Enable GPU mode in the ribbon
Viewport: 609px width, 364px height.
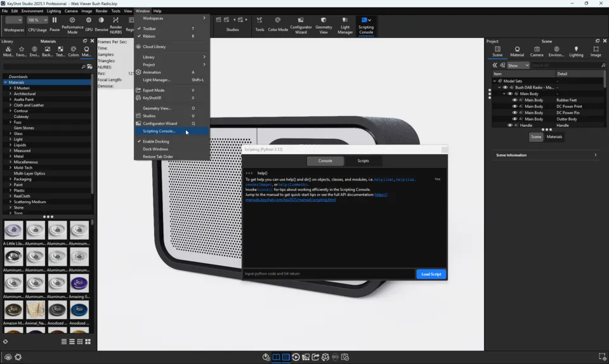coord(89,24)
